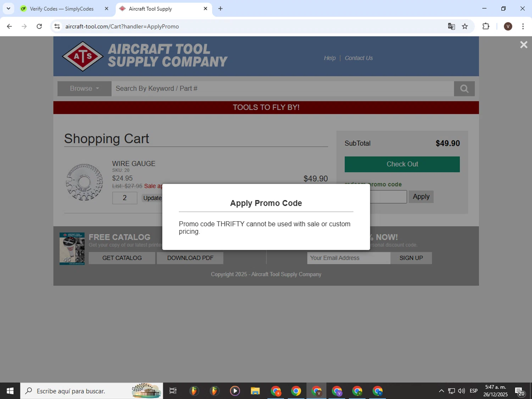The image size is (532, 399).
Task: Open first FL Studio taskbar icon
Action: [x=194, y=391]
